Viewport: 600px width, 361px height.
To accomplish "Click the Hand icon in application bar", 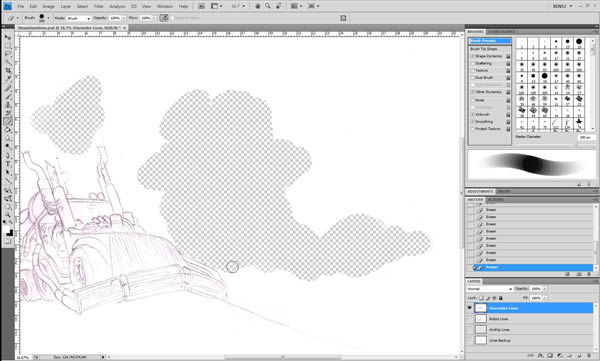I will click(x=258, y=6).
